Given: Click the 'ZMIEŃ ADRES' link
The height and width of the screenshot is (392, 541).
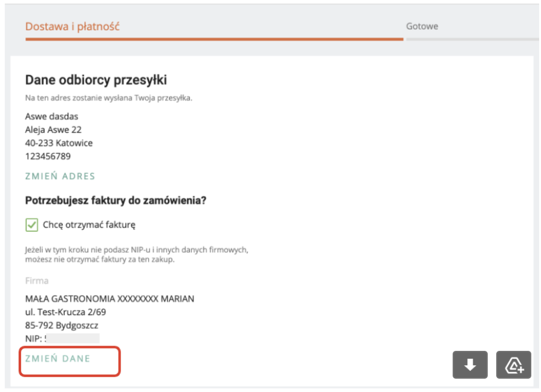Looking at the screenshot, I should coord(60,176).
